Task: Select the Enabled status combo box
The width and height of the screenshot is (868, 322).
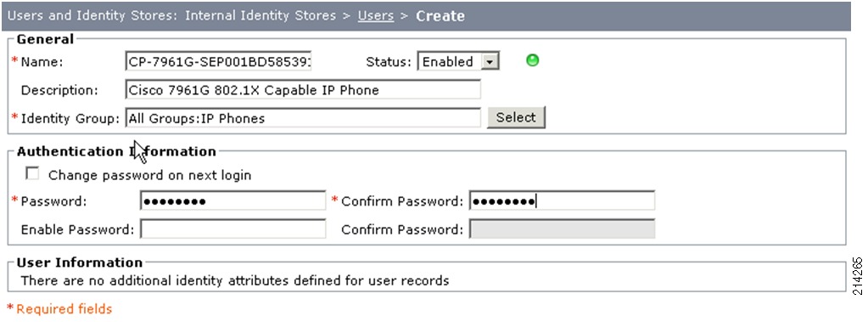Action: [458, 62]
